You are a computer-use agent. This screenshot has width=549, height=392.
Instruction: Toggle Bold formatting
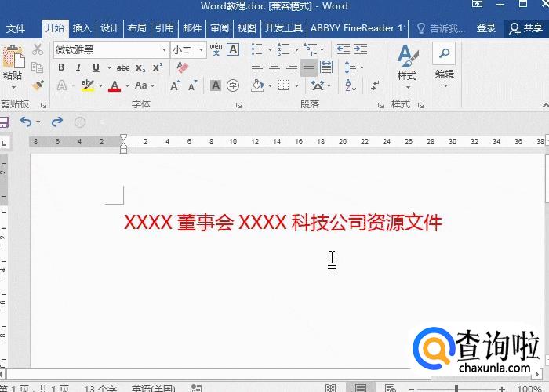click(61, 67)
